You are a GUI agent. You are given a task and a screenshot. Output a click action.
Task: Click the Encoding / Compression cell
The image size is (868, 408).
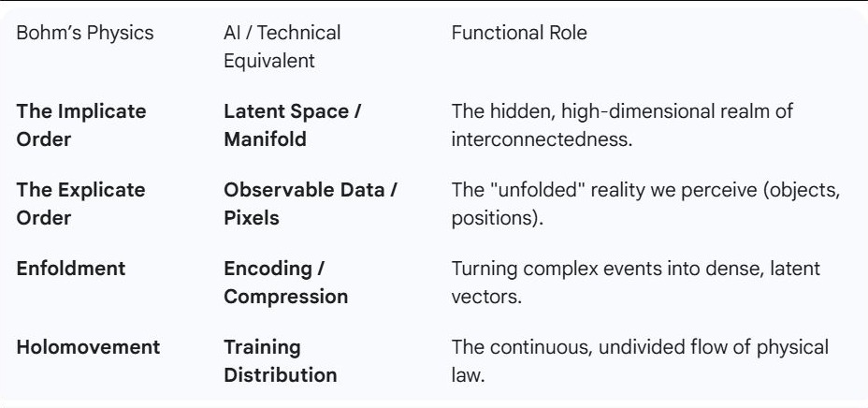point(285,283)
